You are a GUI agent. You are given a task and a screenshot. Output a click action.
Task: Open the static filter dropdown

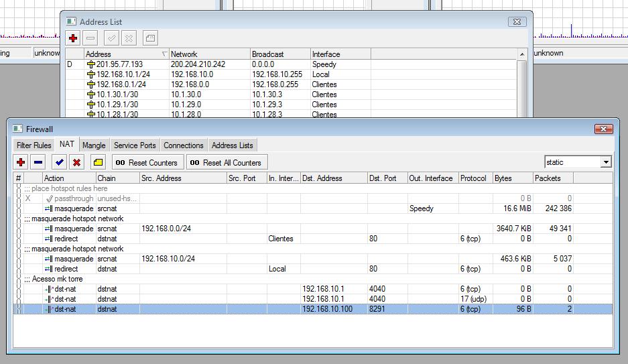606,162
